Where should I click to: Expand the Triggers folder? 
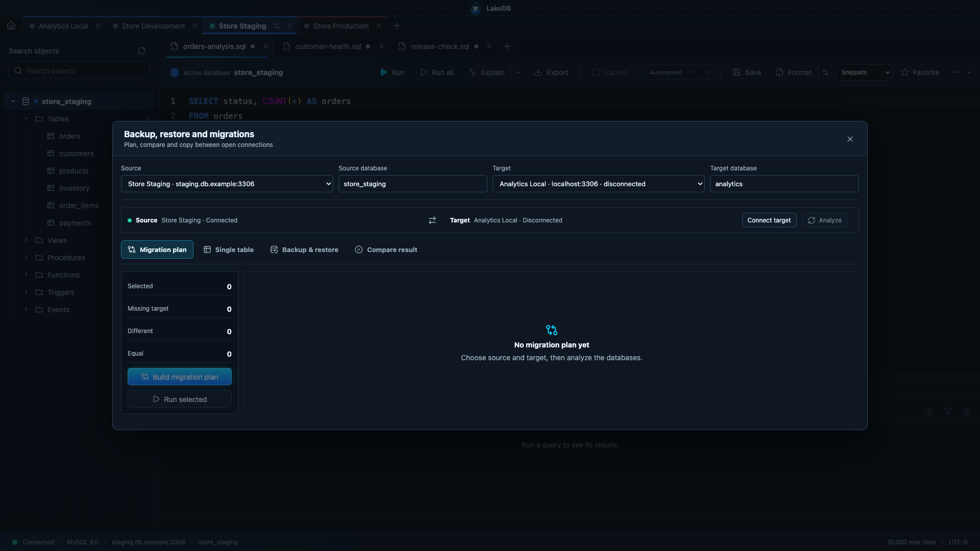coord(26,292)
